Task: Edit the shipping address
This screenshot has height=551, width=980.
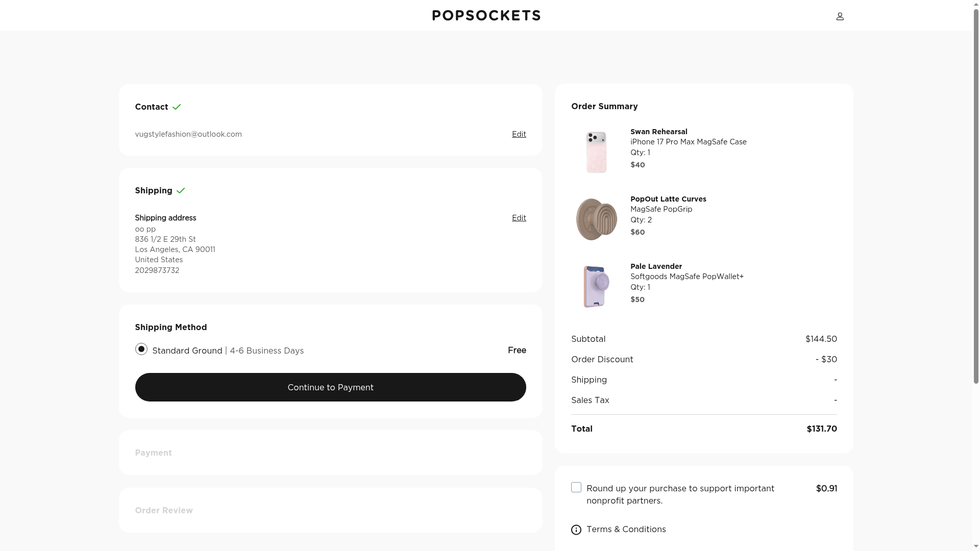Action: 519,218
